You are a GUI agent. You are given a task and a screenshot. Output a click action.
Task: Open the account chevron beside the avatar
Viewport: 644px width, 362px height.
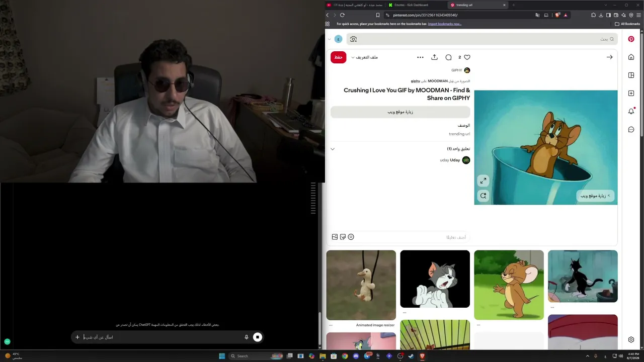tap(329, 39)
